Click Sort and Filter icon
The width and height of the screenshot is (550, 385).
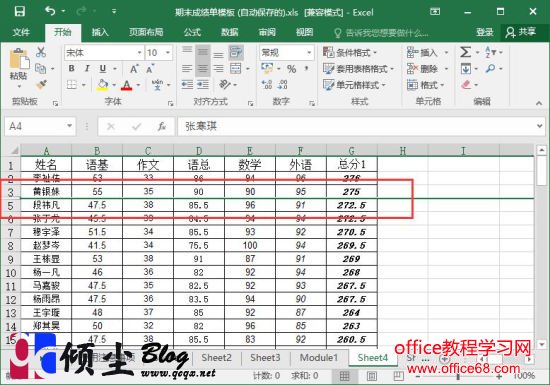pos(490,53)
